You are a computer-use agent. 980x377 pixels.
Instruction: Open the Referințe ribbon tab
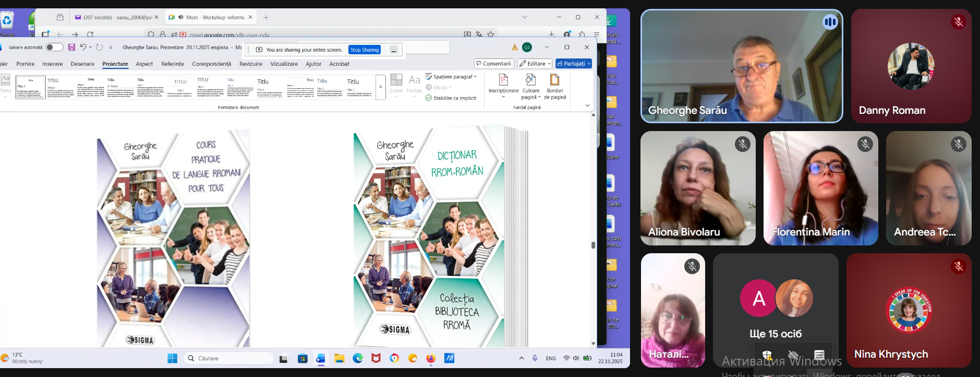pos(172,64)
